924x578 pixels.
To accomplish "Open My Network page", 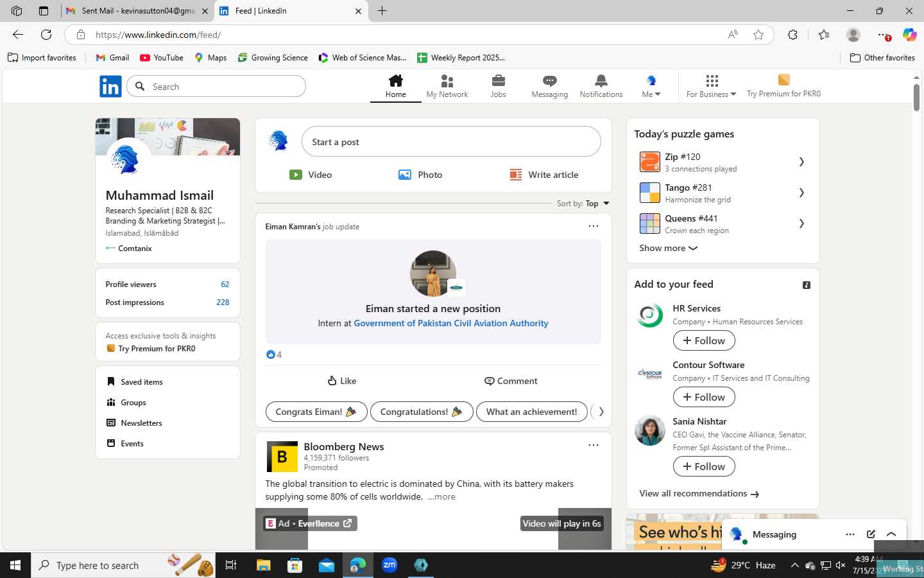I will pos(447,86).
